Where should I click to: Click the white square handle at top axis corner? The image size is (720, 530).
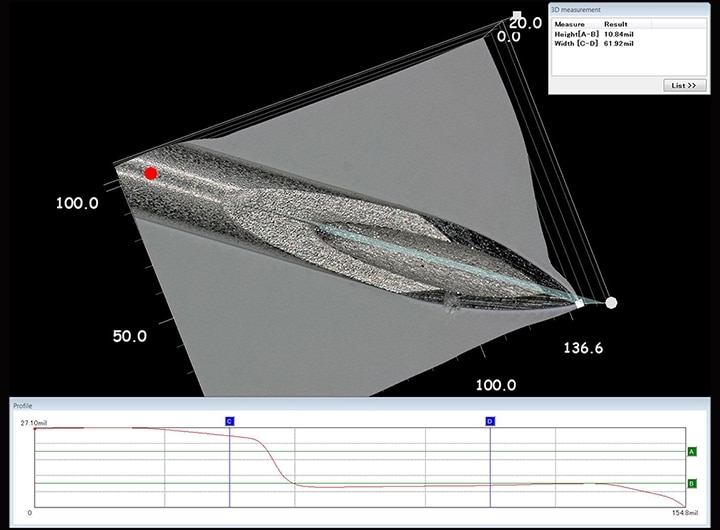click(x=516, y=17)
